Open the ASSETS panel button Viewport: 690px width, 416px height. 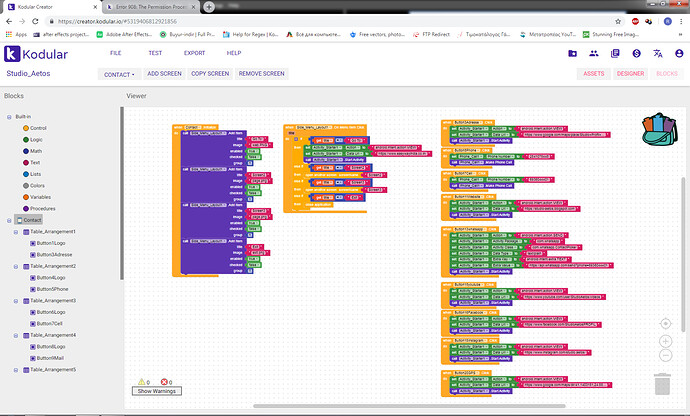point(594,74)
